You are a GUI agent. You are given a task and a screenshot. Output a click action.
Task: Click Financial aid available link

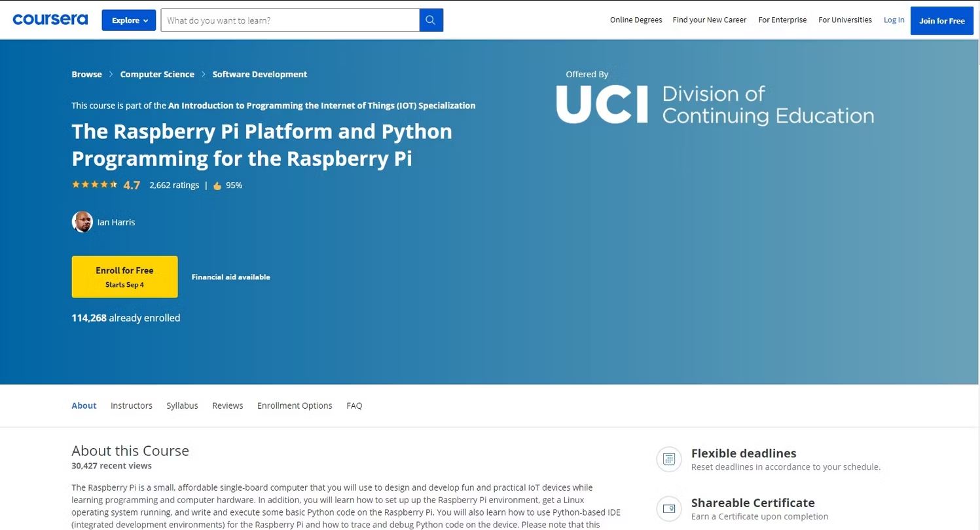click(x=231, y=277)
